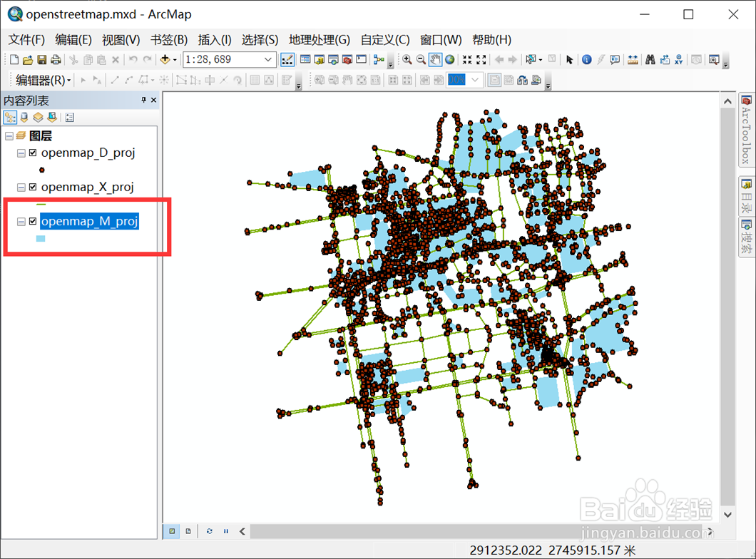Switch to Data View button
Screen dimensions: 756x559
coord(172,531)
